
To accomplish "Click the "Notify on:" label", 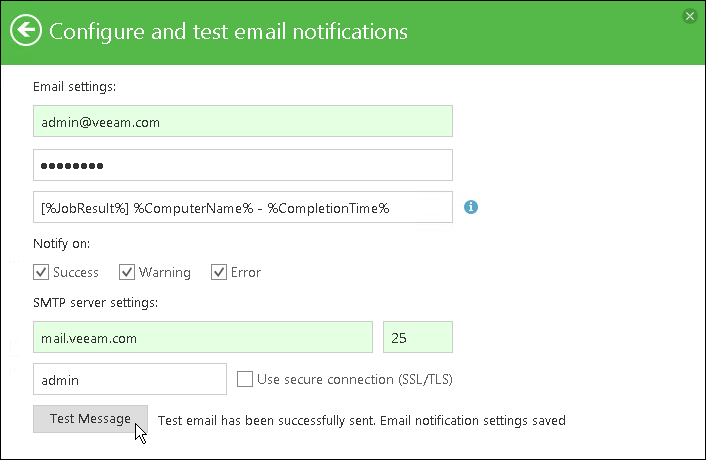I will pos(61,244).
